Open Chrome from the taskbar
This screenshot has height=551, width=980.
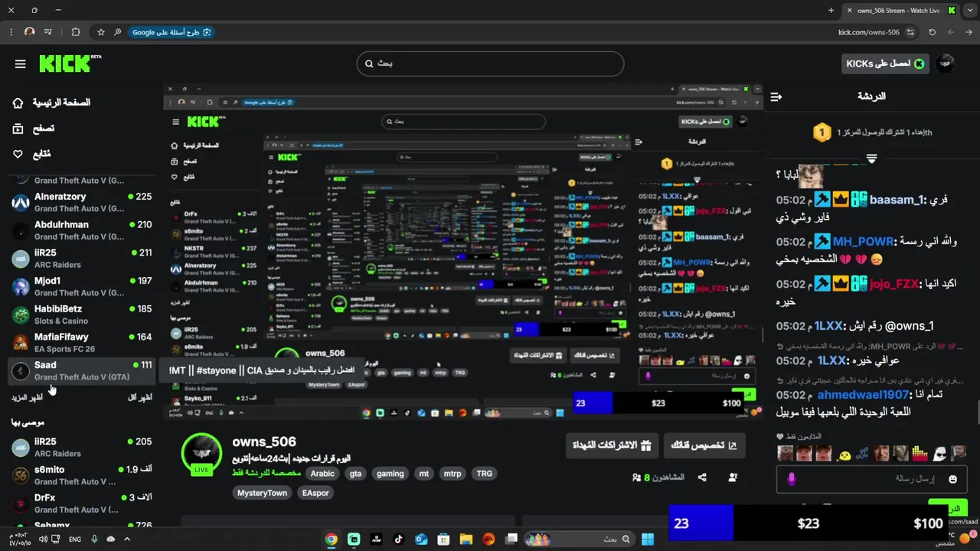[x=332, y=539]
